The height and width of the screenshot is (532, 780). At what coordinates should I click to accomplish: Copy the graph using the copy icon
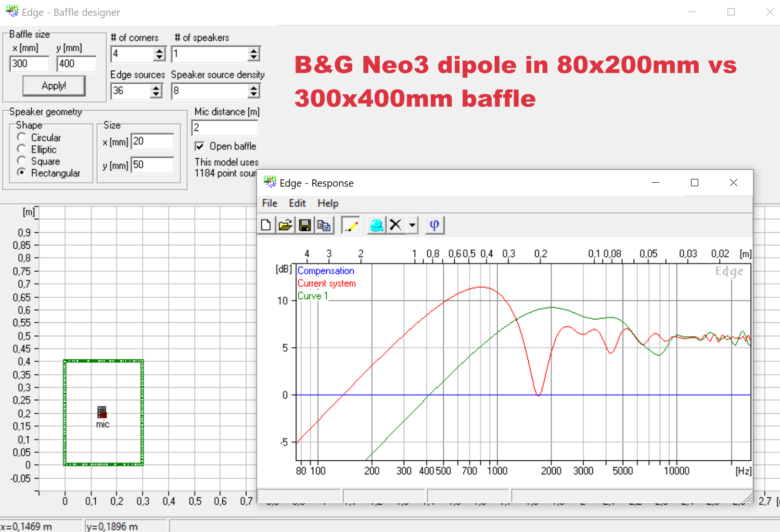coord(324,225)
